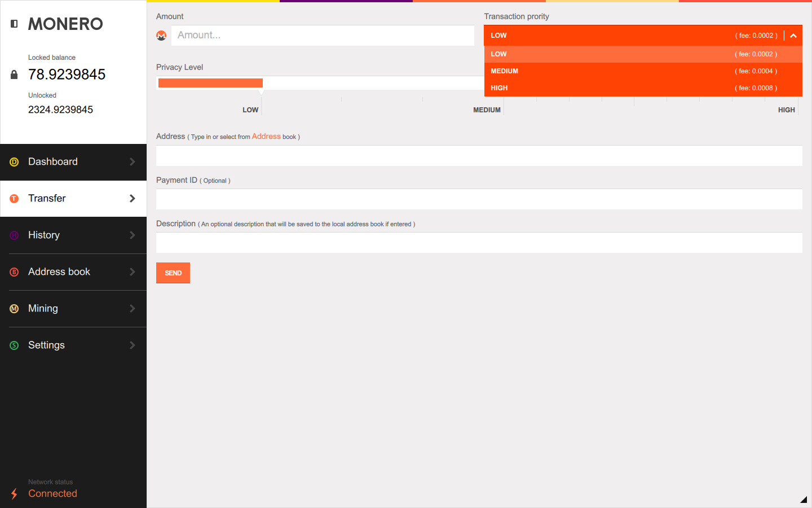Image resolution: width=812 pixels, height=508 pixels.
Task: Click the selected LOW priority dropdown header
Action: pos(643,36)
